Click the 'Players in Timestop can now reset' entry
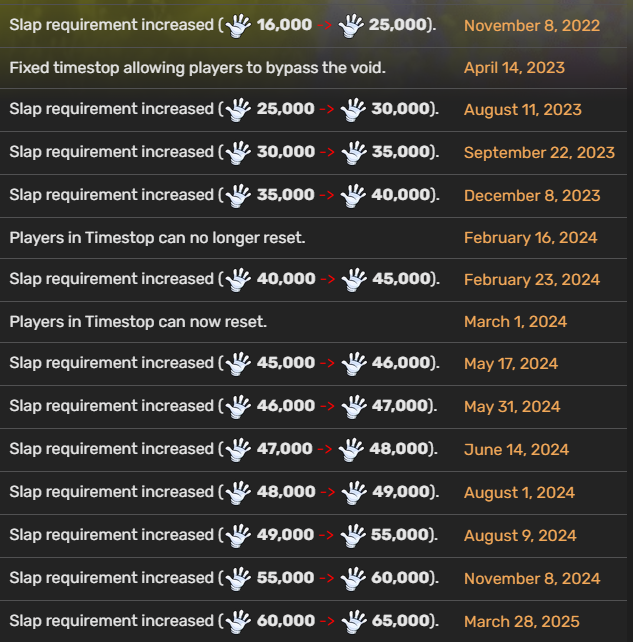The image size is (633, 642). 138,322
